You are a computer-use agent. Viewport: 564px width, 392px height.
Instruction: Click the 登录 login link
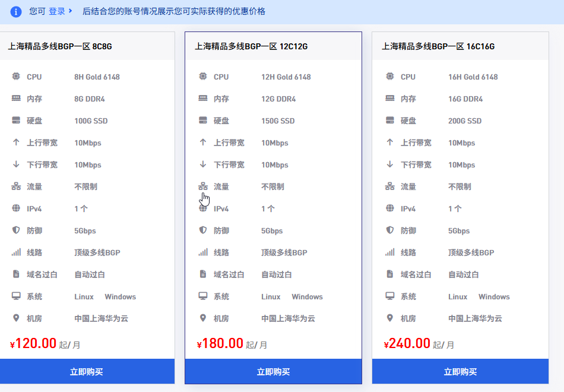tap(57, 11)
